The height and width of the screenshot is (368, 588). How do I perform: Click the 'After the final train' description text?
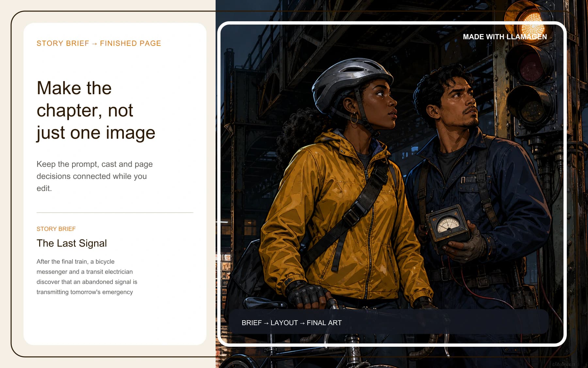87,277
